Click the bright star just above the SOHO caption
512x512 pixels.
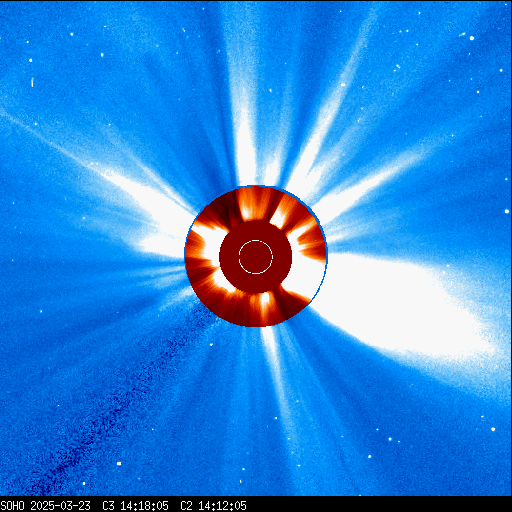(84, 483)
